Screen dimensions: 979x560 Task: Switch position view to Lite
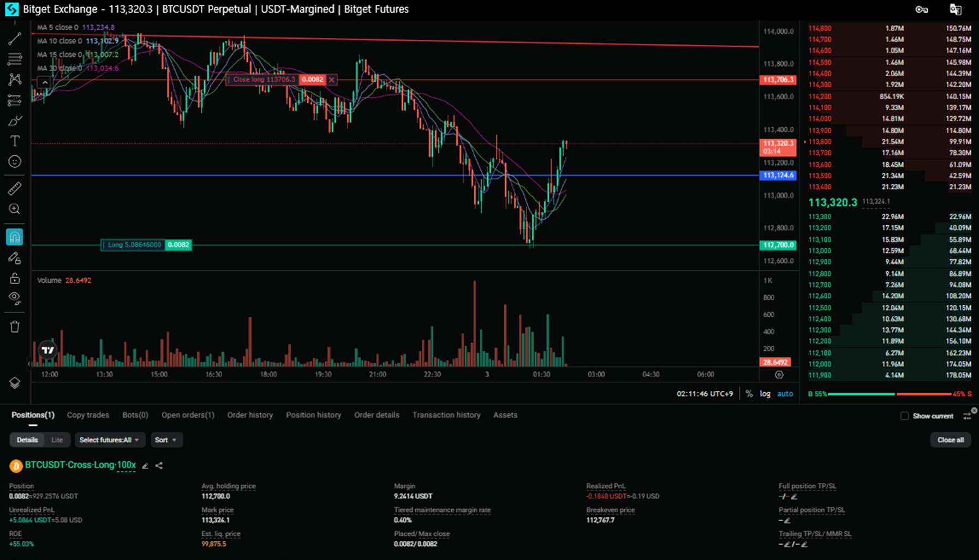(57, 440)
